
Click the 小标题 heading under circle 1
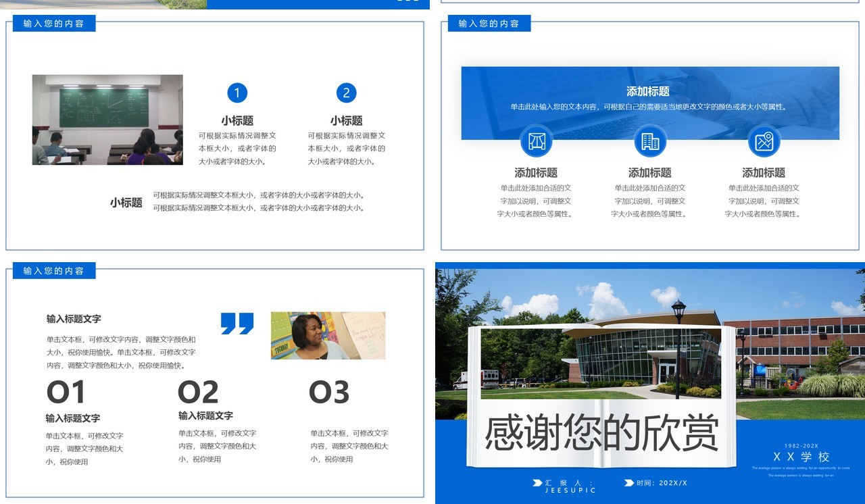click(237, 121)
